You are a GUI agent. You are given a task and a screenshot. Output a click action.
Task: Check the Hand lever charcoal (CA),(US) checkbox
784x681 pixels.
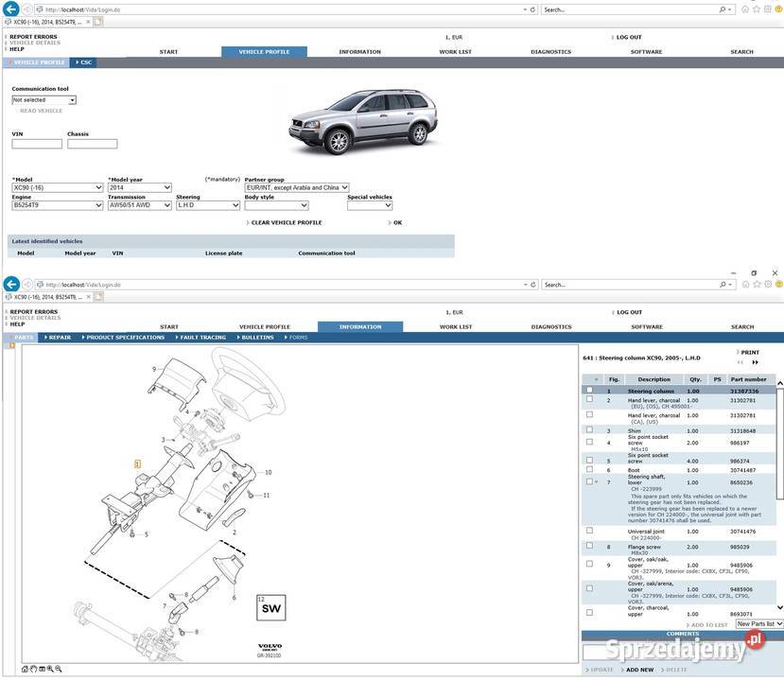click(x=589, y=414)
